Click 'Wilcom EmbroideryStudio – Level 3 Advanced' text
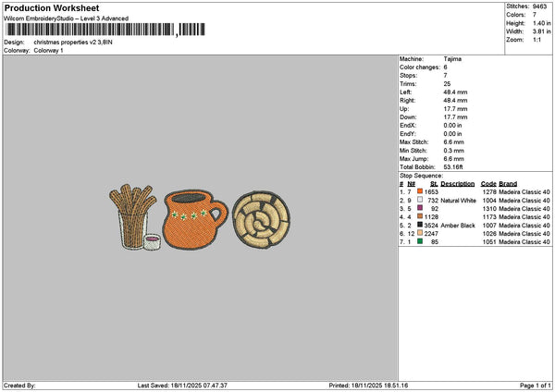Viewport: 555px width, 392px height. (67, 18)
